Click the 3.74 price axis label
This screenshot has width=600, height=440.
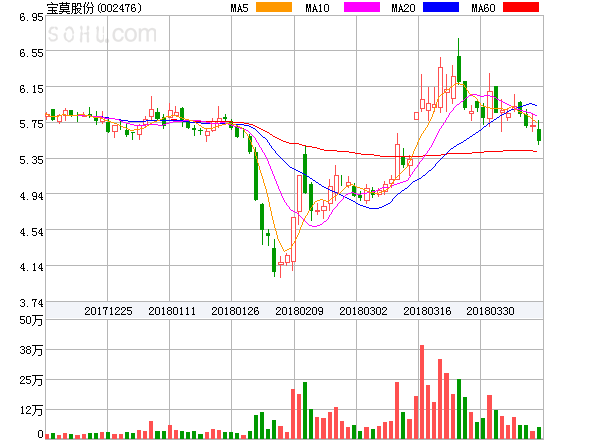coord(31,303)
